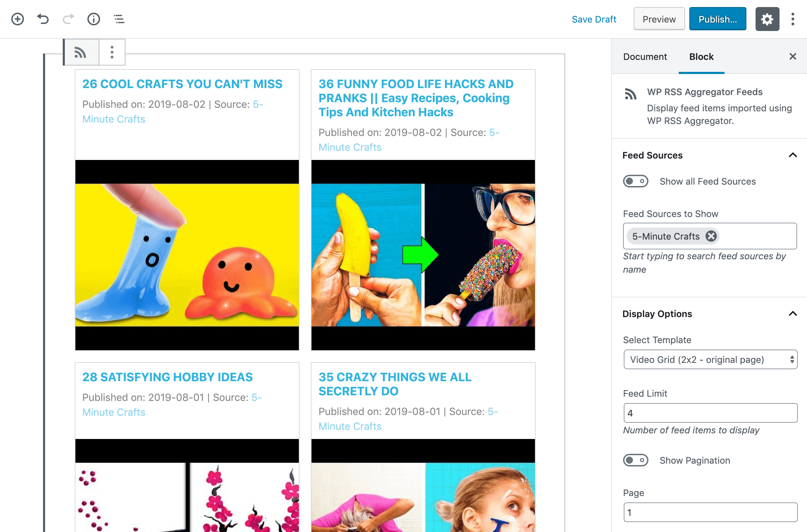The height and width of the screenshot is (532, 807).
Task: Click the Display Options section heading
Action: 657,314
